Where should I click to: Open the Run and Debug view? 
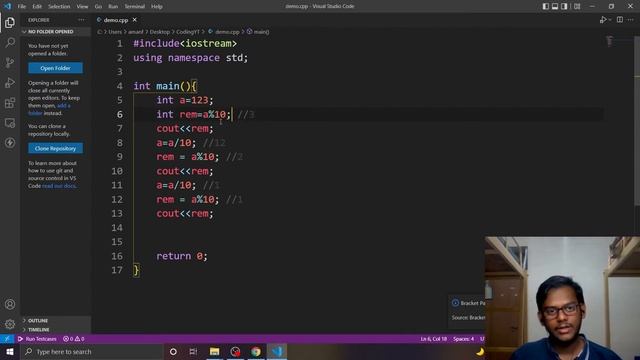[x=10, y=82]
